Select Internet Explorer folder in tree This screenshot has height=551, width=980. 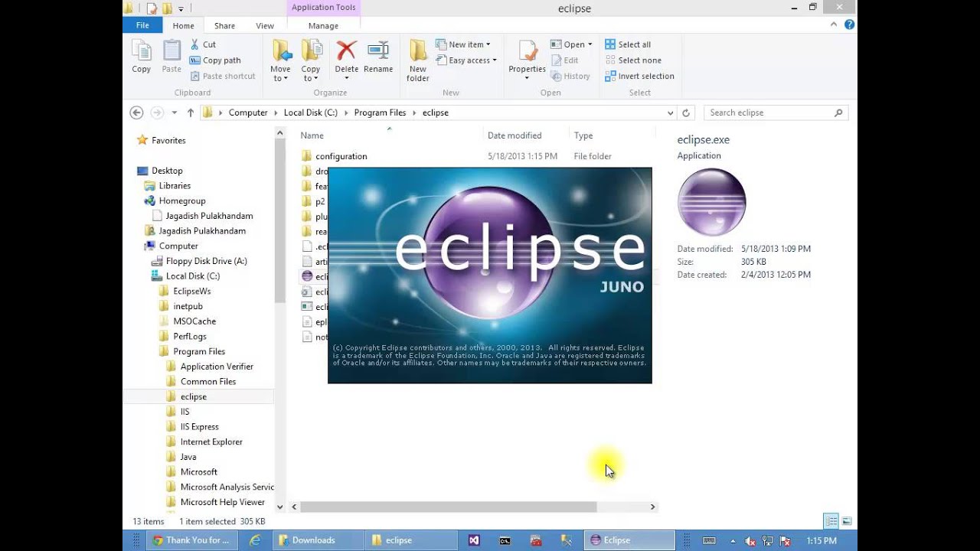tap(211, 442)
